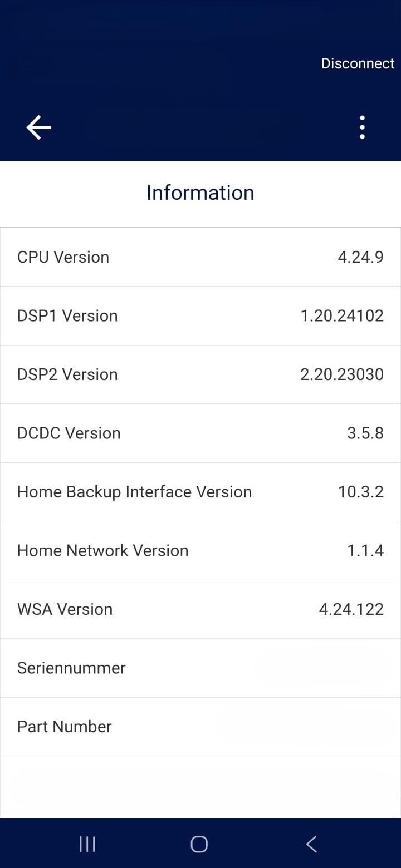Click CPU version value 4.24.9

360,257
